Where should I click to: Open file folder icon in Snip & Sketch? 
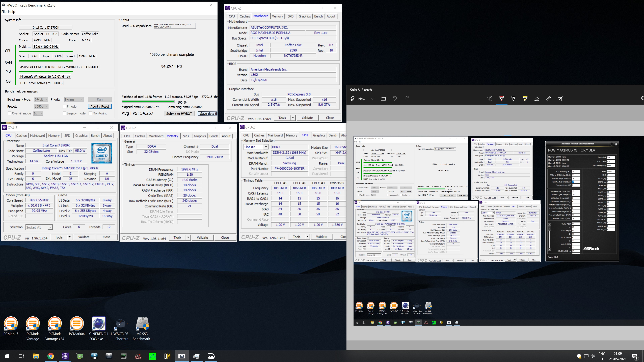383,99
